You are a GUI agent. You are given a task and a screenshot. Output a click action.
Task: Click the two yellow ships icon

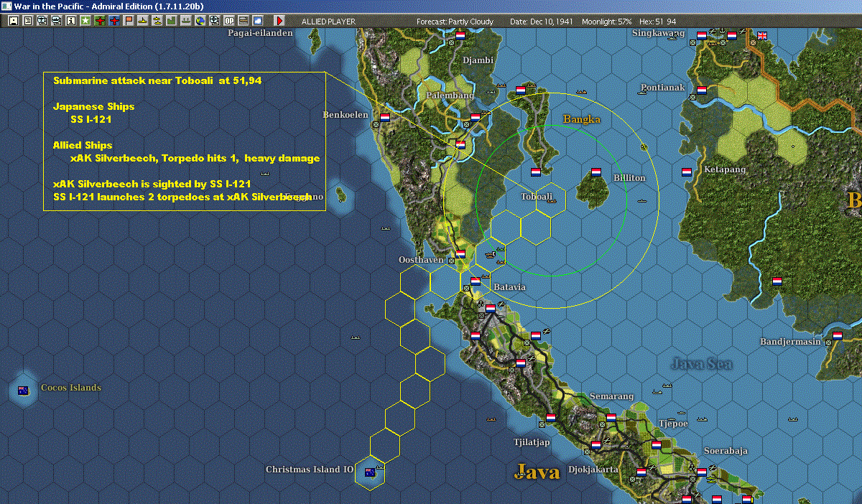coord(157,21)
